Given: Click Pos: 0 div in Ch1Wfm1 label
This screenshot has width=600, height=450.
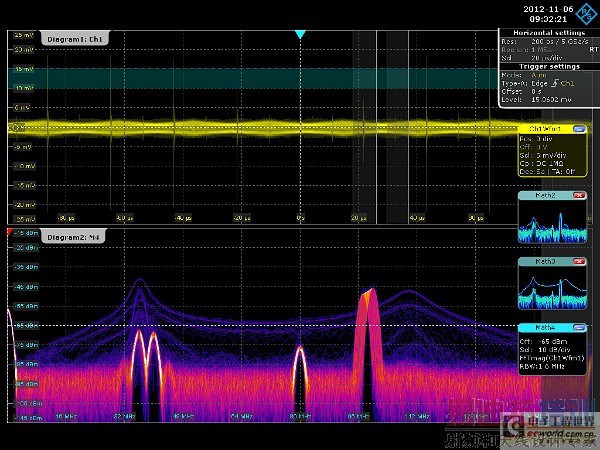Looking at the screenshot, I should point(536,139).
